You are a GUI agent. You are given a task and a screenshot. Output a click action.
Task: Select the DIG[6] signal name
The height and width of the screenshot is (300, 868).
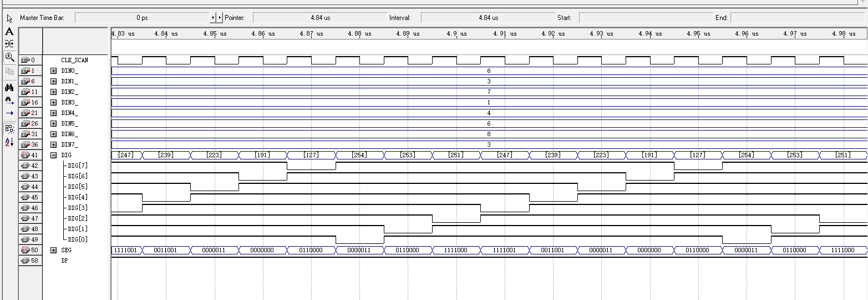point(78,176)
